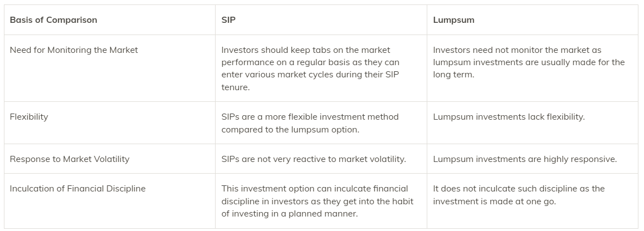Select 'Response to Market Volatility' row label
The image size is (644, 231).
[x=69, y=159]
